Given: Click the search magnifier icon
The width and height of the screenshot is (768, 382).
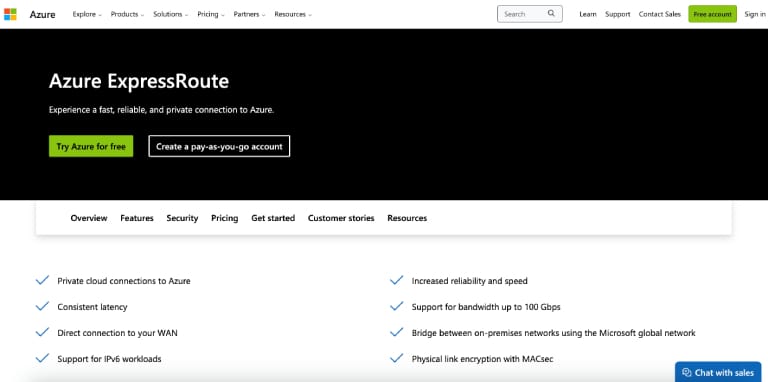Looking at the screenshot, I should tap(552, 14).
